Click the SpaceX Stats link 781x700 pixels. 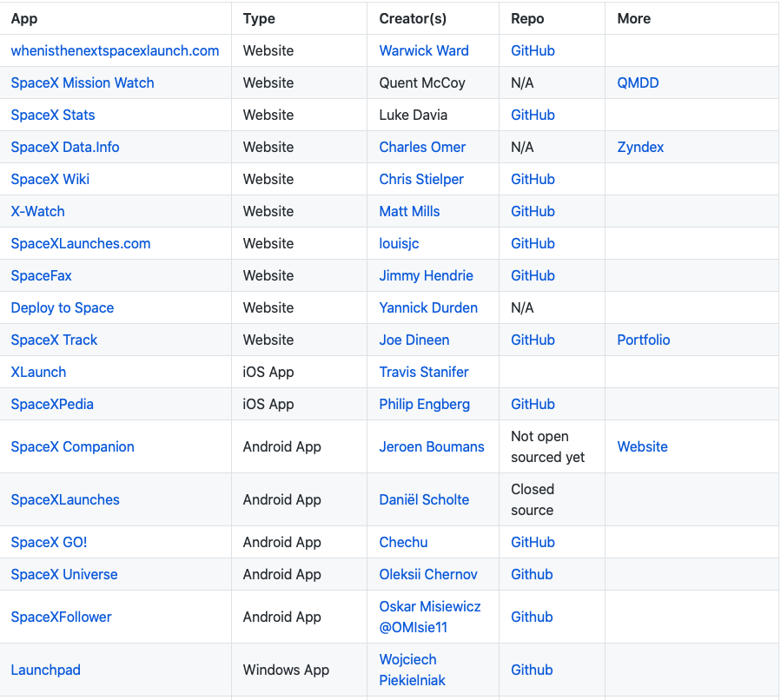click(x=53, y=115)
